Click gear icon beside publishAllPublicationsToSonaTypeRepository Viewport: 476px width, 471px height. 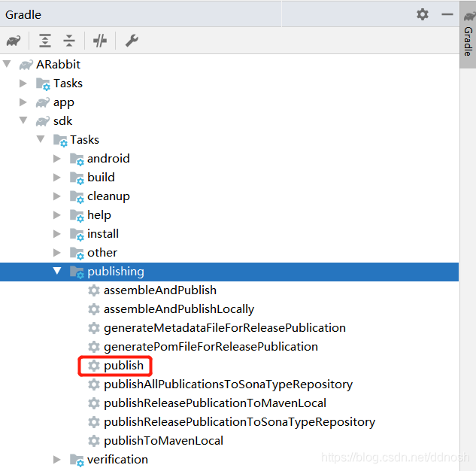click(x=94, y=384)
